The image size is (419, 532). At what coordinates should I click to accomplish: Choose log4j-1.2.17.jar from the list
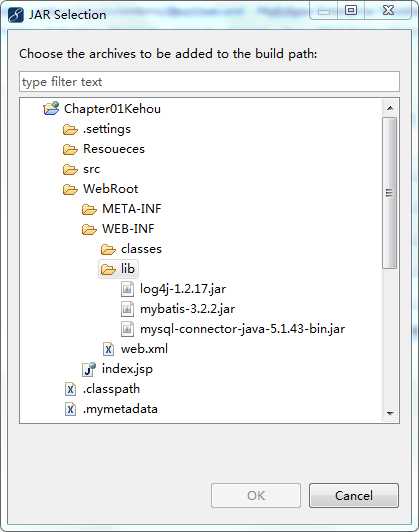pos(183,289)
